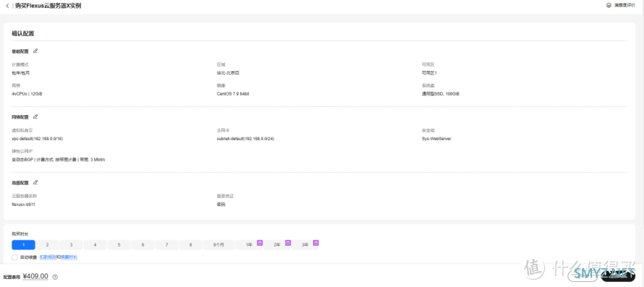Open the renewal duration link

(x=69, y=257)
